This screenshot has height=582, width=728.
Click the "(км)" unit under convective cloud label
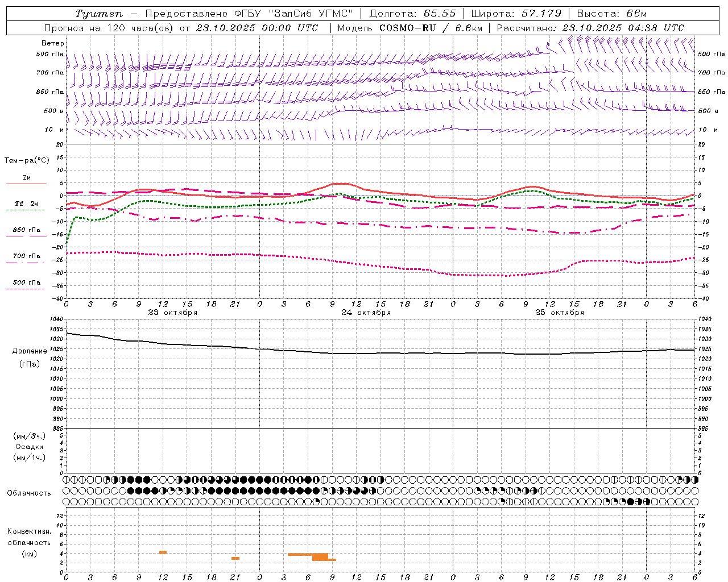(x=29, y=554)
